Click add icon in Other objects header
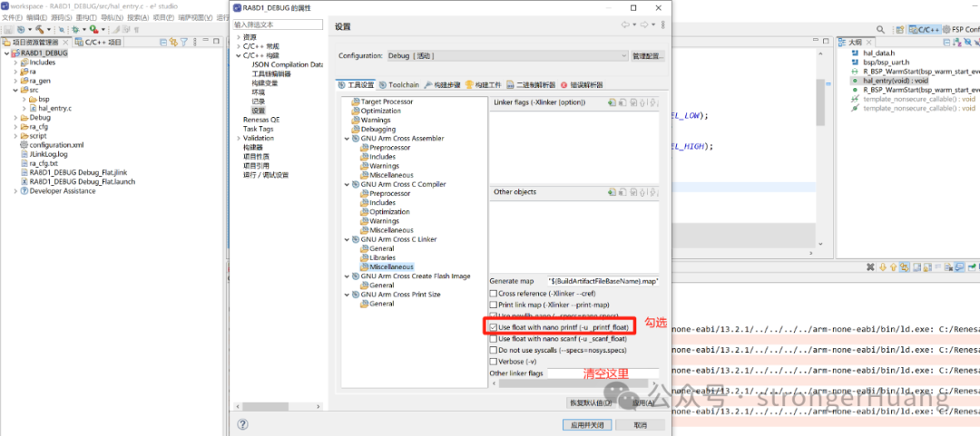This screenshot has height=436, width=980. pyautogui.click(x=612, y=192)
